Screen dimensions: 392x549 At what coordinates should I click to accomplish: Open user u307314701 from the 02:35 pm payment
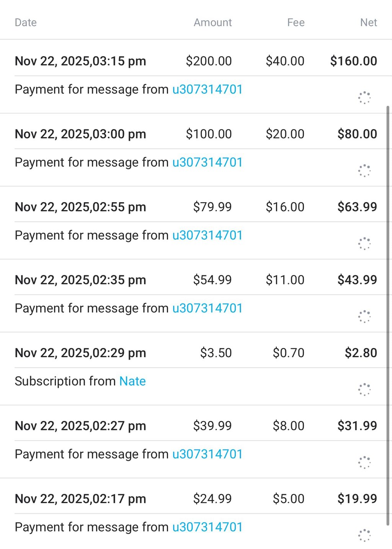coord(207,308)
